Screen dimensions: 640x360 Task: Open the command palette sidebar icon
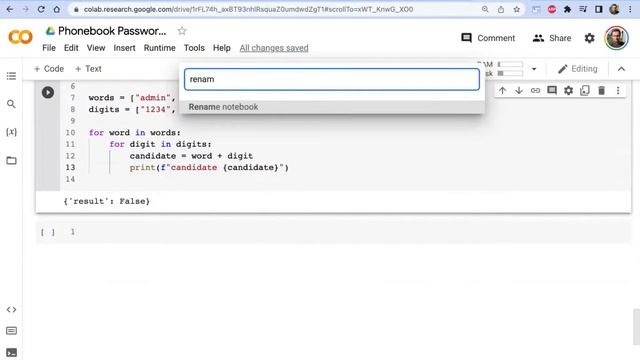tap(11, 331)
